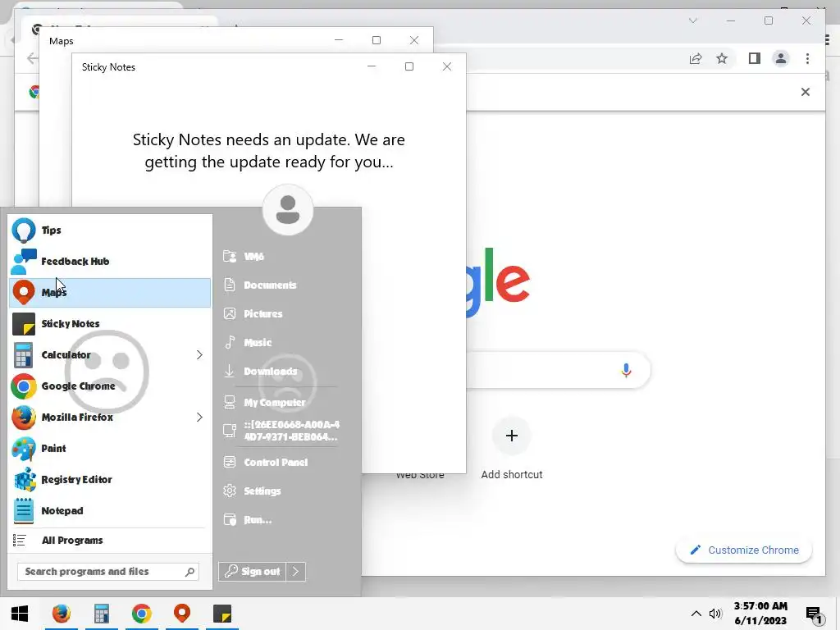840x630 pixels.
Task: Click the Windows Start button
Action: (20, 614)
